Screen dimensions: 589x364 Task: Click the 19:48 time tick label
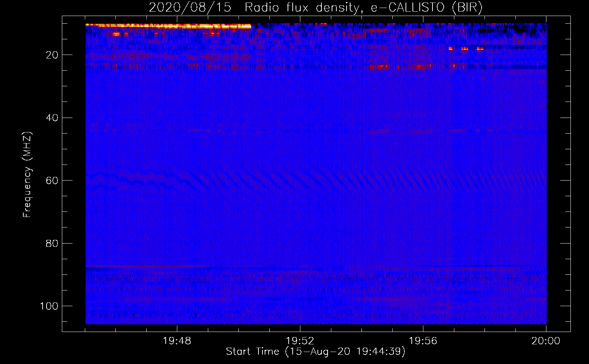(x=177, y=341)
